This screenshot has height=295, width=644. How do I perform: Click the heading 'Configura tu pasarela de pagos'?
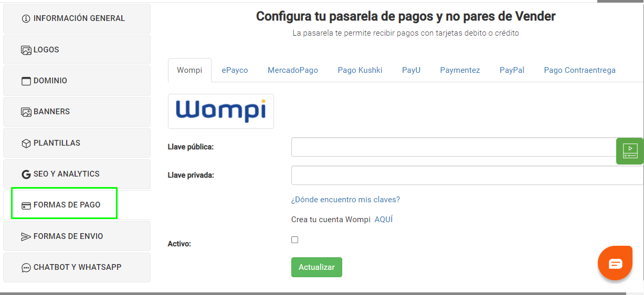pos(406,16)
